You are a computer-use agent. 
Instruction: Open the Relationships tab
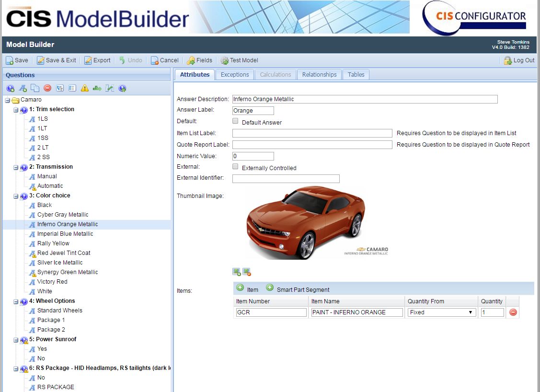click(319, 74)
